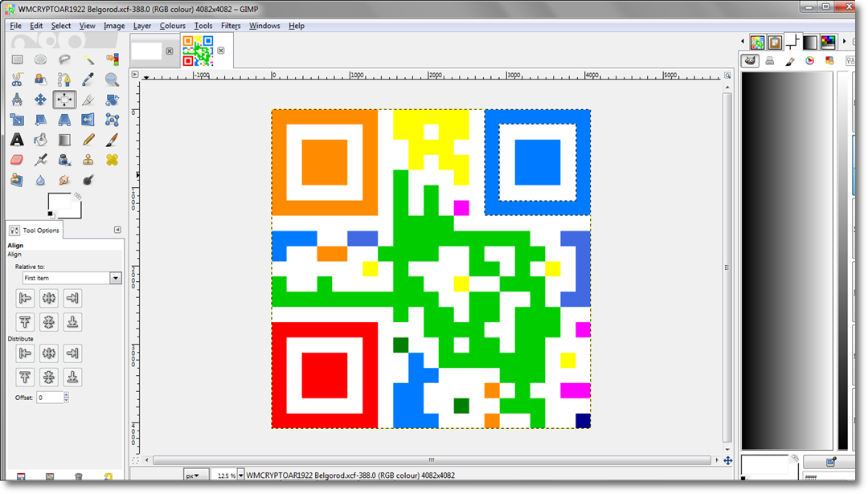Align left edge of target

coord(25,298)
